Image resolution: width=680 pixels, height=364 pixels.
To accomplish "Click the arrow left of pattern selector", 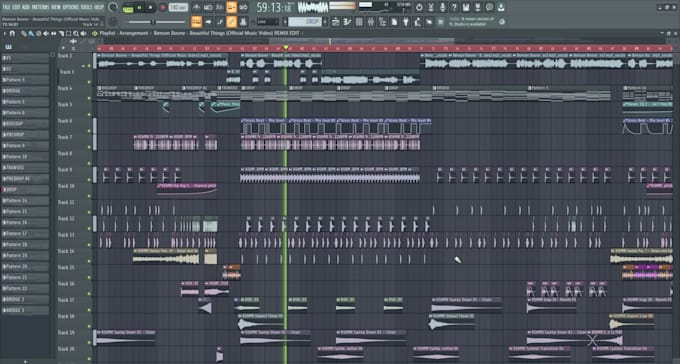I will click(x=285, y=22).
